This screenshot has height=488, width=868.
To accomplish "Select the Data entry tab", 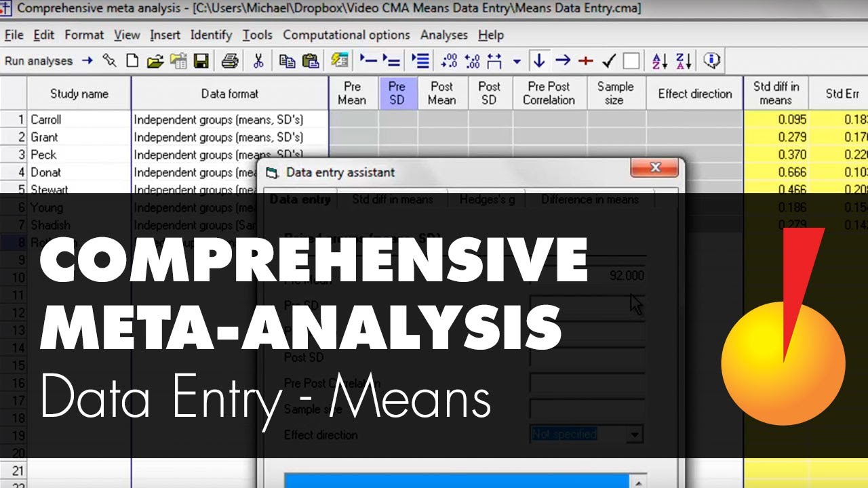I will (x=300, y=199).
